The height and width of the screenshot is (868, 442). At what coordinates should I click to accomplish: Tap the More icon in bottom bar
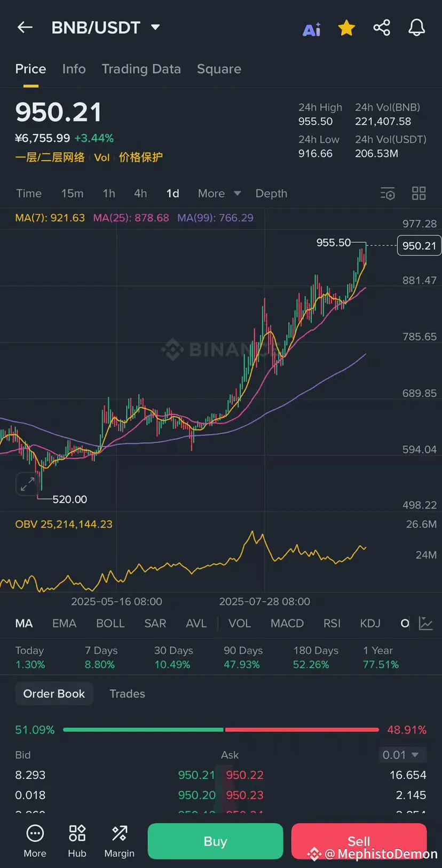tap(35, 841)
